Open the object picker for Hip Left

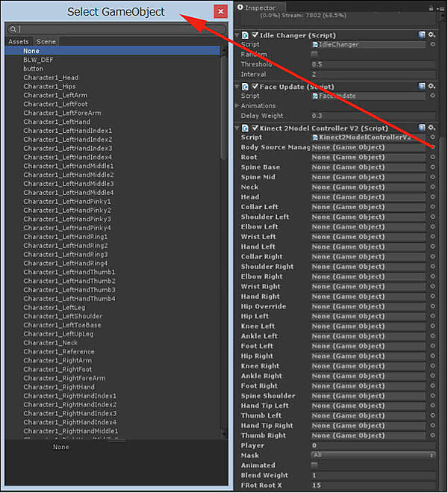click(x=432, y=316)
